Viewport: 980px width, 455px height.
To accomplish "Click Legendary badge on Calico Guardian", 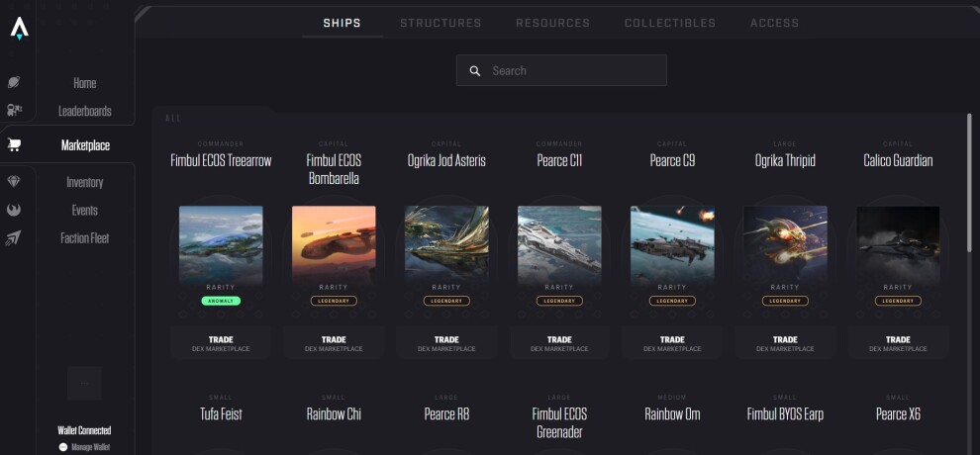I will (898, 301).
